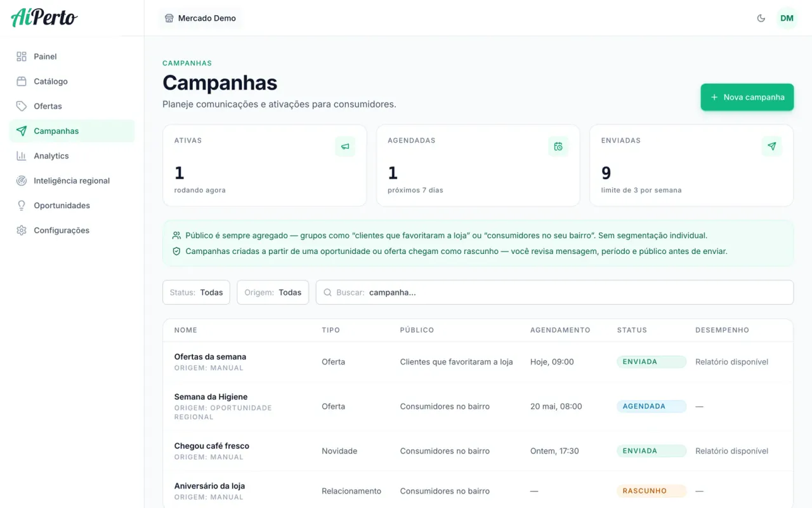Click the Ofertas tag icon

pyautogui.click(x=22, y=106)
